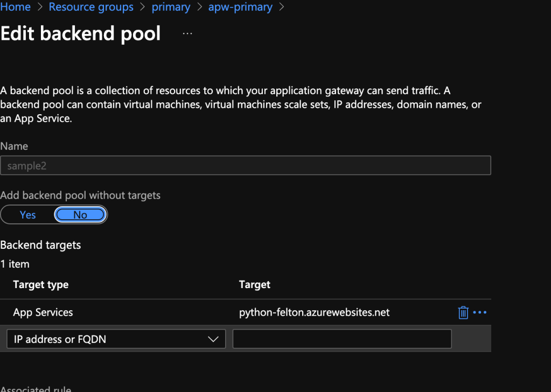Open the IP address or FQDN dropdown
The height and width of the screenshot is (392, 551).
(x=116, y=339)
